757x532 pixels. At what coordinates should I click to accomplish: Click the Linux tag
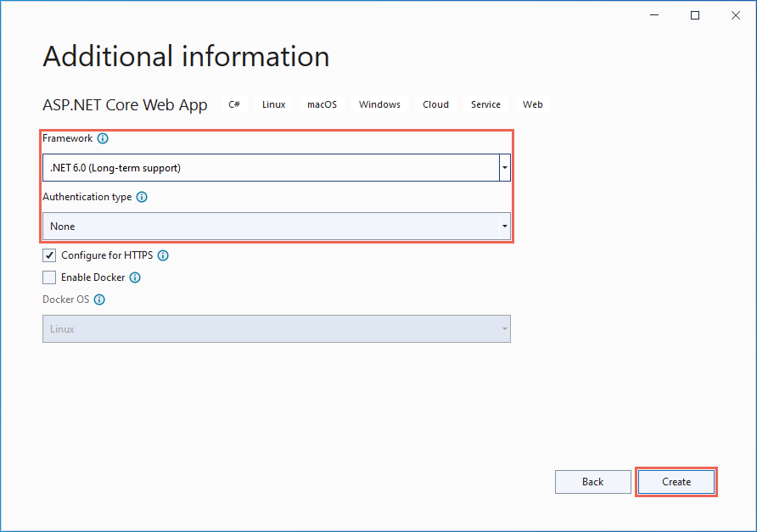click(274, 104)
